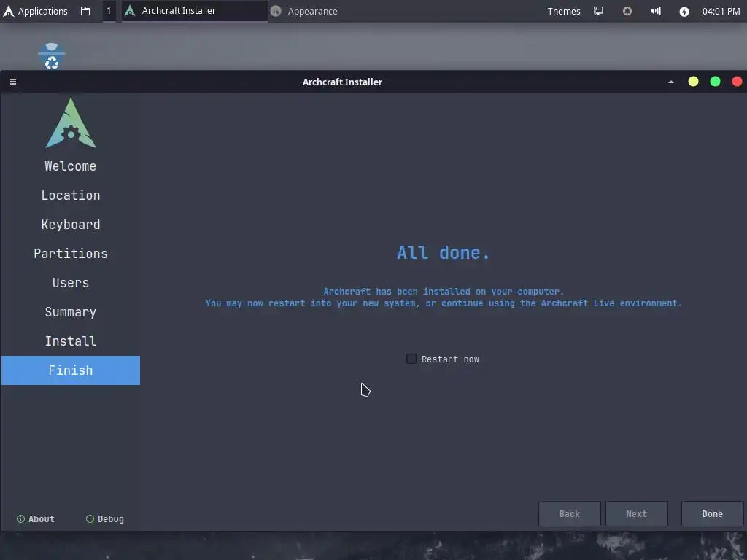This screenshot has width=747, height=560.
Task: Open the installer window hamburger menu
Action: click(x=13, y=82)
